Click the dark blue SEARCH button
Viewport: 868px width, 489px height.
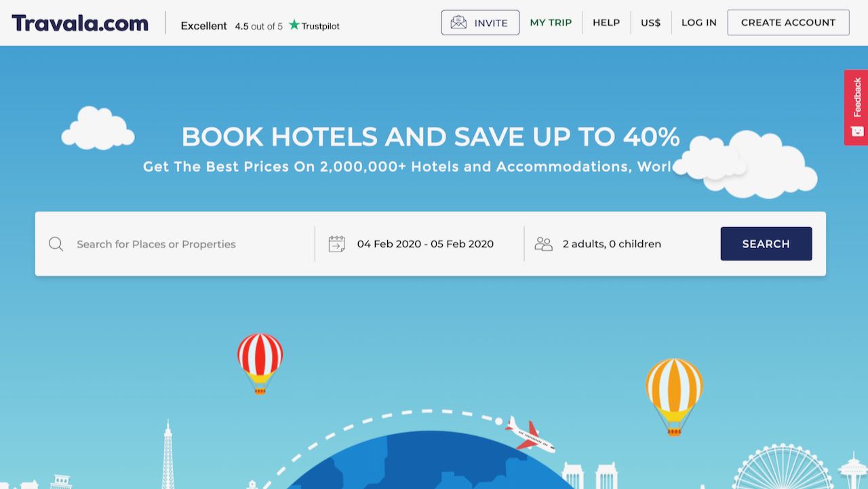point(766,244)
